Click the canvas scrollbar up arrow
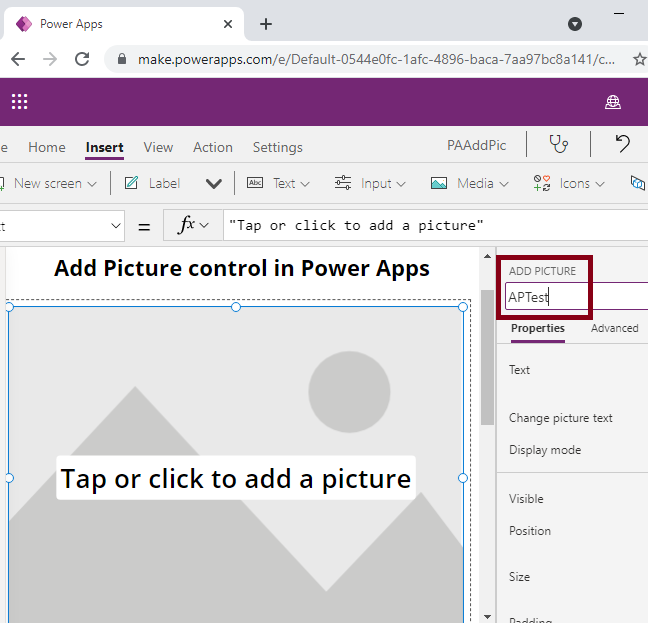Viewport: 648px width, 623px height. 487,256
